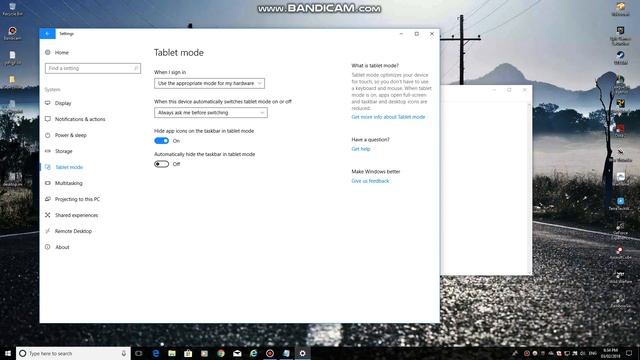Select GeForce Experience desktop icon
This screenshot has height=360, width=640.
coord(620,230)
